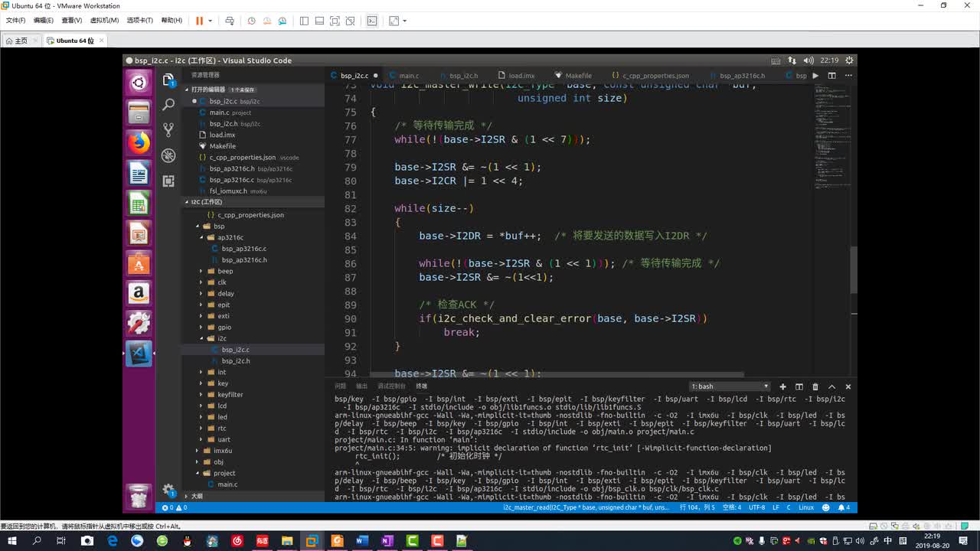Open the Manage gear at the bottom of the activity bar
Screen dimensions: 980x551
[168, 490]
